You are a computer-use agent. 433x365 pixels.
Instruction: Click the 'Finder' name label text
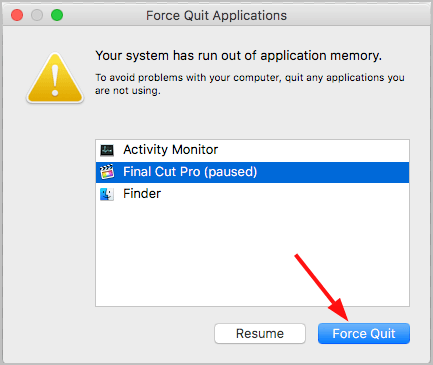[x=142, y=194]
